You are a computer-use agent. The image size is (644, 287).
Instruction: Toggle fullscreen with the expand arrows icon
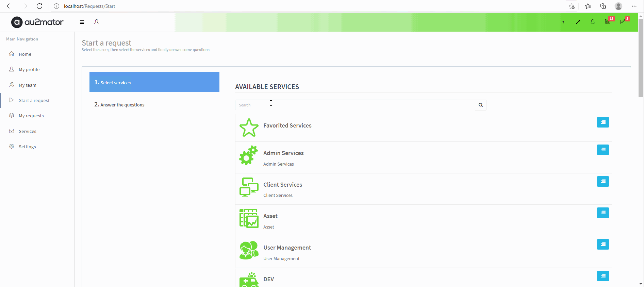click(x=578, y=22)
